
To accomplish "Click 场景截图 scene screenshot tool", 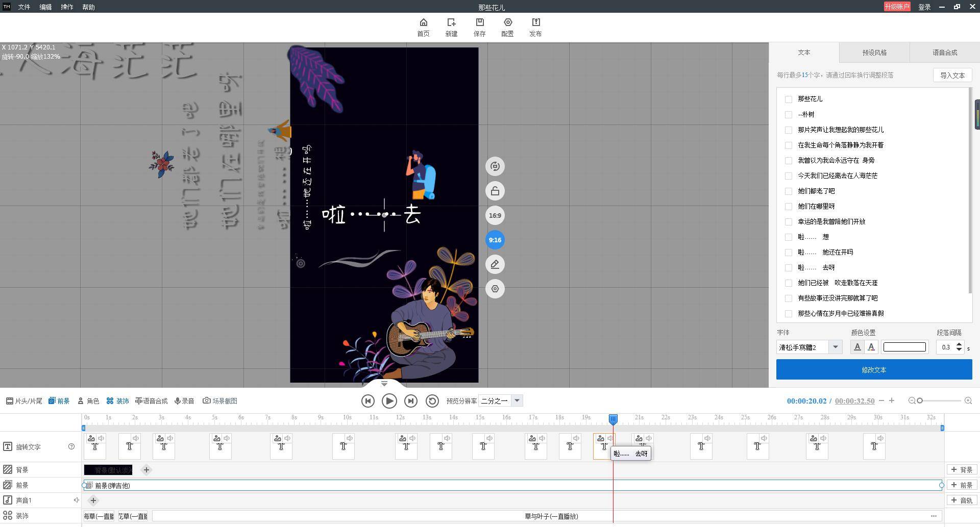I will [x=220, y=401].
